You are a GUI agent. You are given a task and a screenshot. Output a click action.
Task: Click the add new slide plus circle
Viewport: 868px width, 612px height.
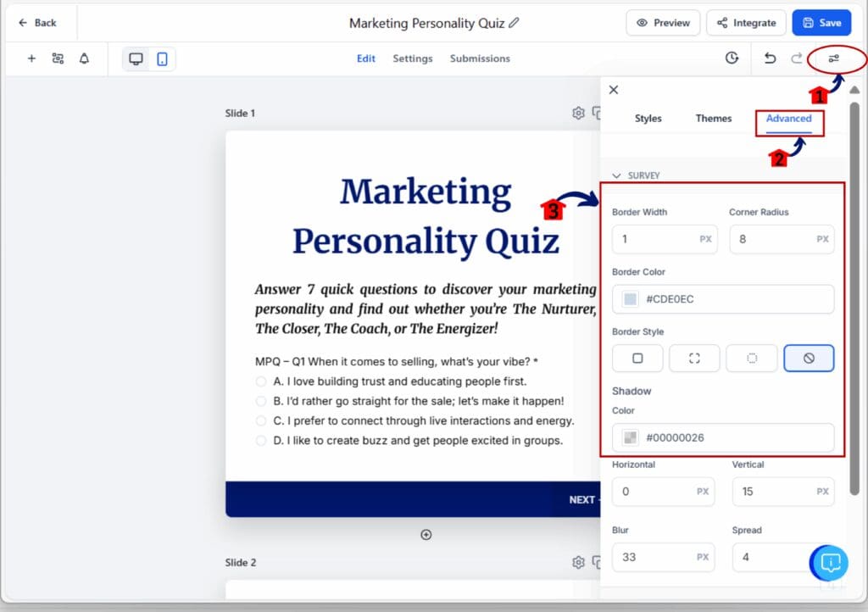click(426, 535)
